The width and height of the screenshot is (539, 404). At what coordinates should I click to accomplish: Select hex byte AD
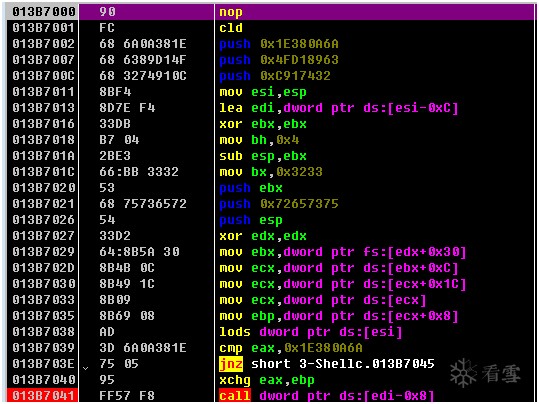[107, 331]
